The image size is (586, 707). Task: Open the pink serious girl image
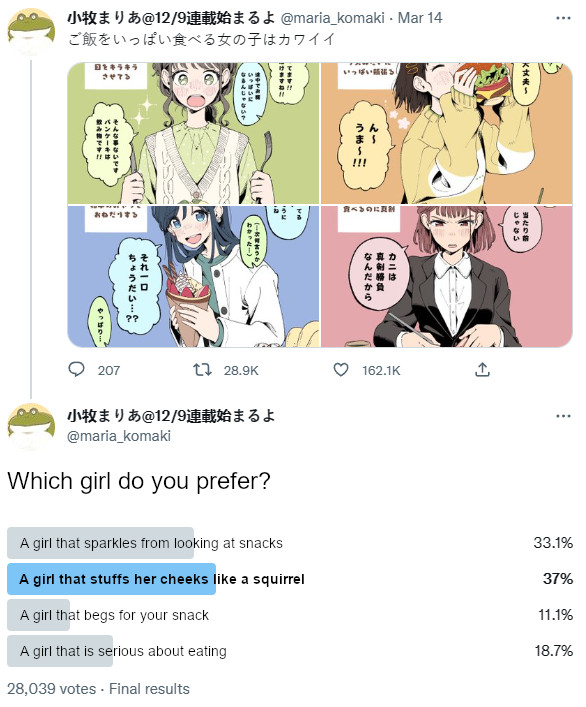coord(447,276)
